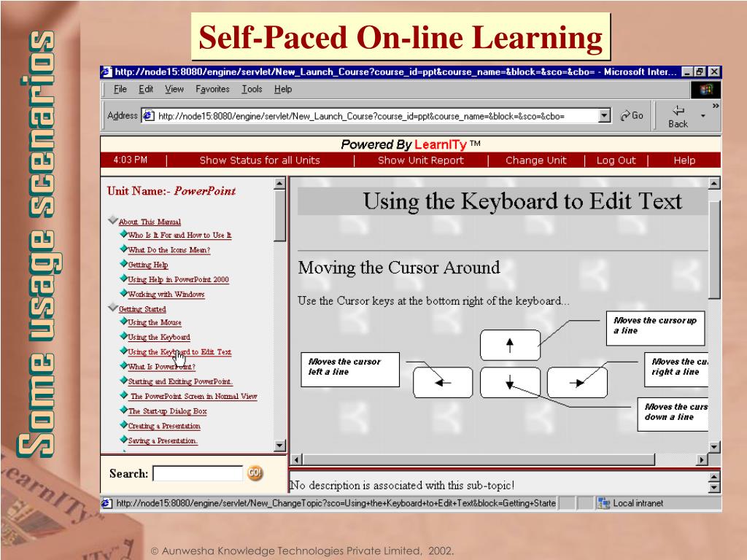Click the up arrow key illustration

coord(510,345)
